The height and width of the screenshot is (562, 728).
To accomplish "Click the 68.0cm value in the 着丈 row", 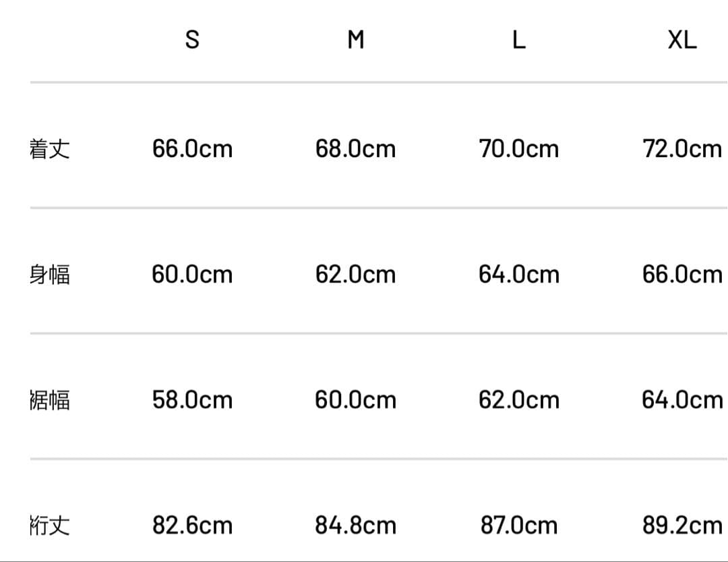I will (355, 148).
